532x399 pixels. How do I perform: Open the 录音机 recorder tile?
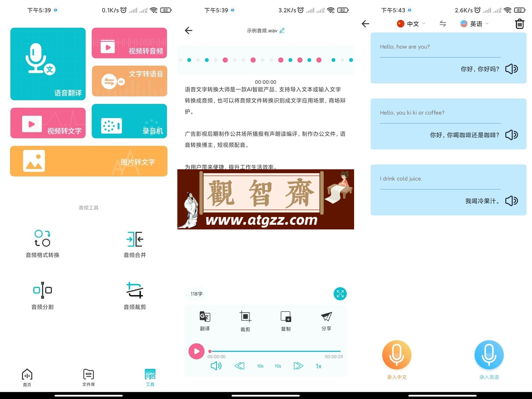(x=129, y=121)
